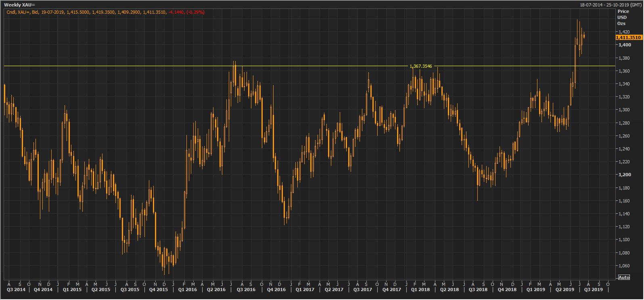Click the Q1 2015 time axis label
This screenshot has height=300, width=644.
(x=72, y=290)
